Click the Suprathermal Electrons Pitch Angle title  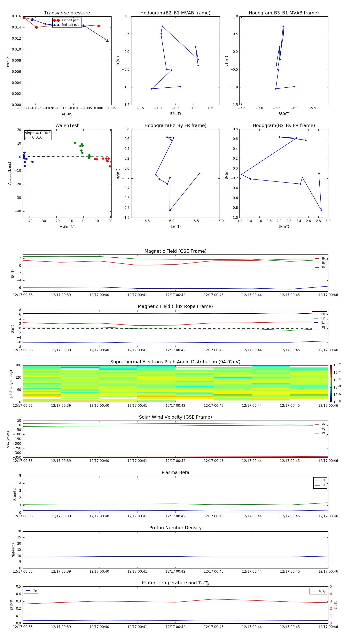pyautogui.click(x=175, y=362)
